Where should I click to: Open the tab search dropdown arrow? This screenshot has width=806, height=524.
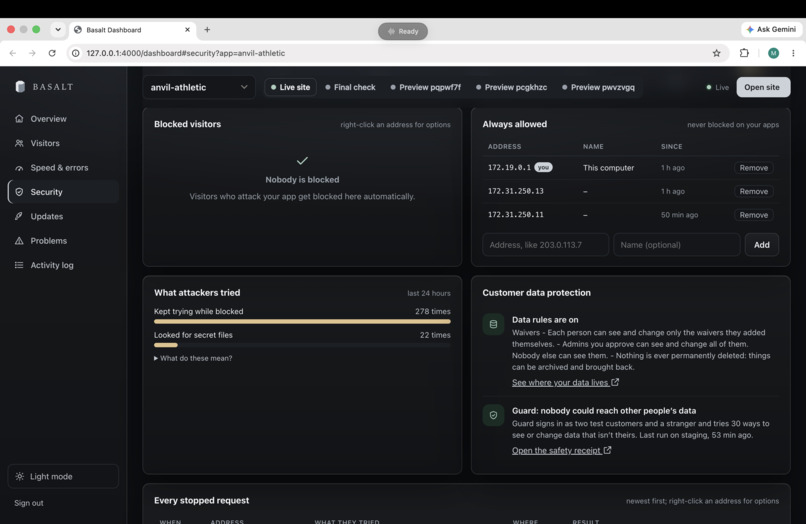coord(58,30)
